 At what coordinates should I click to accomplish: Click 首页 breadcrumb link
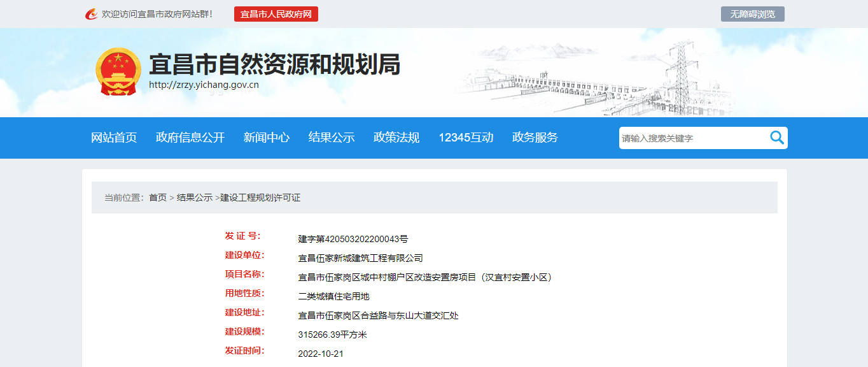pyautogui.click(x=158, y=198)
